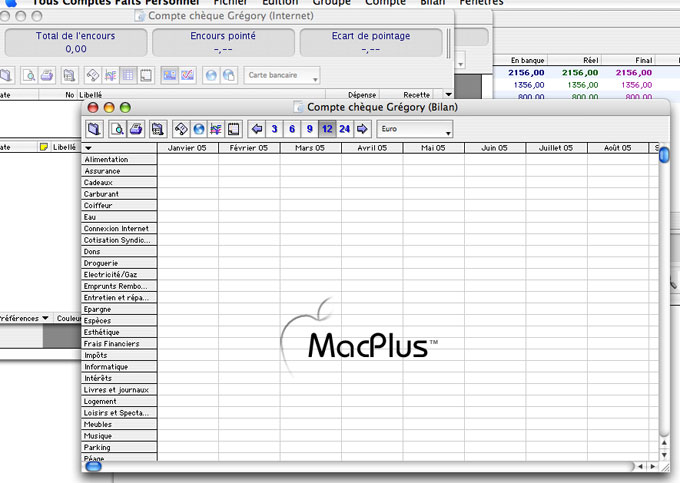This screenshot has width=680, height=483.
Task: Click the vertical scrollbar thumb in the Bilan window
Action: pyautogui.click(x=664, y=154)
